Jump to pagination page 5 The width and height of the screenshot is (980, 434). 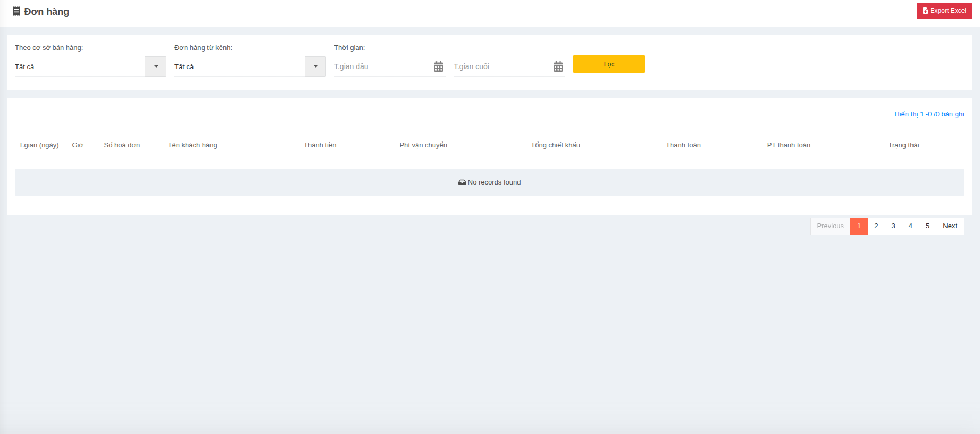(x=927, y=226)
